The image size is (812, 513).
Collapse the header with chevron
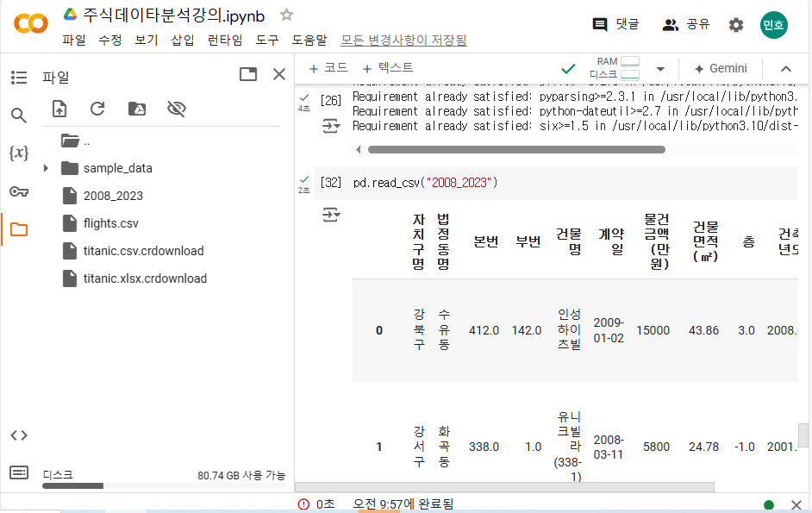786,68
